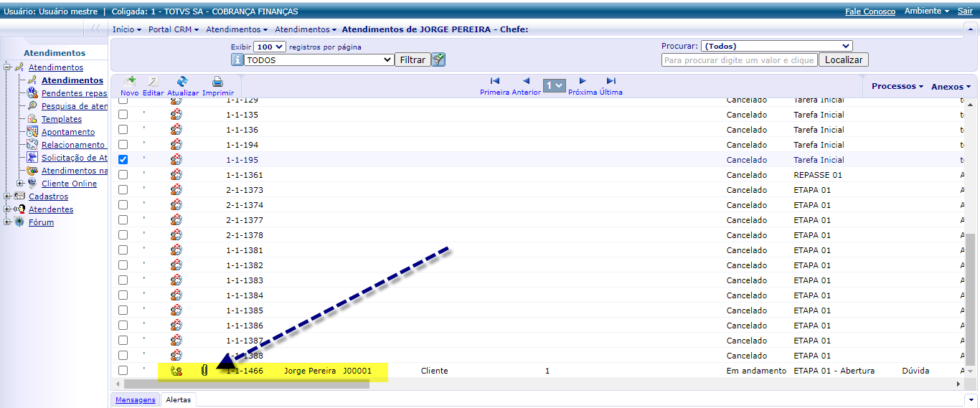980x408 pixels.
Task: Open the Templates link in the sidebar
Action: [x=62, y=119]
